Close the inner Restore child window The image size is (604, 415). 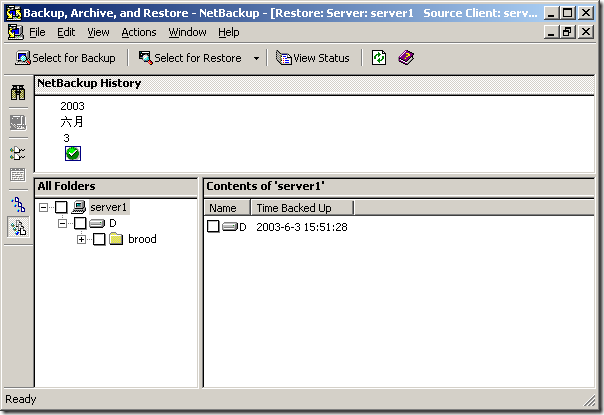(586, 32)
